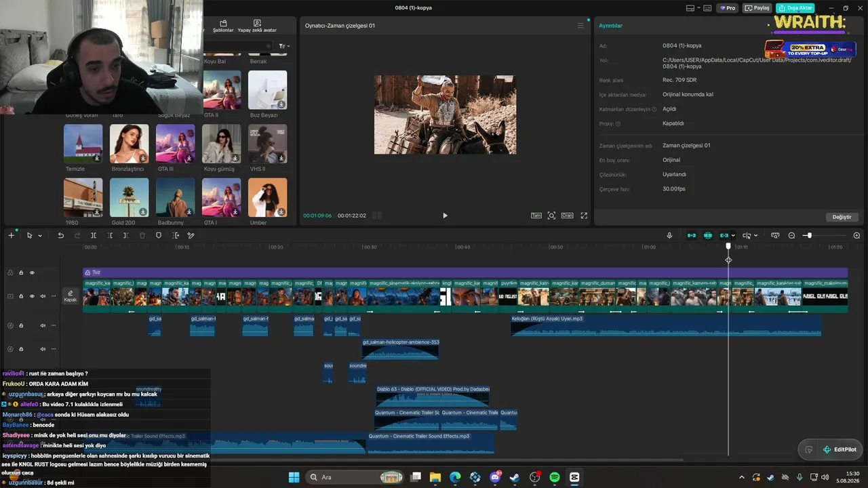Screen dimensions: 868x488
Task: Expand the linkage options dropdown arrow
Action: pos(733,236)
